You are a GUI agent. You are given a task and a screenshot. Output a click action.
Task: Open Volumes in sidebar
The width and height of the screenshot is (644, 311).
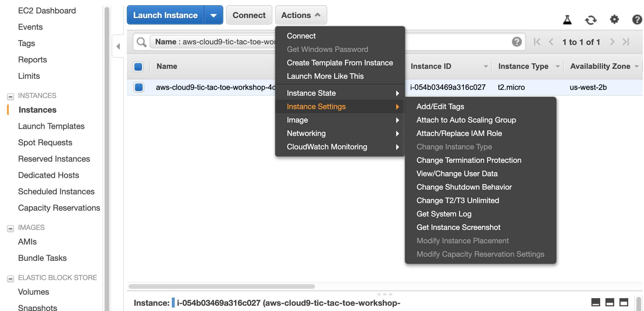tap(34, 292)
